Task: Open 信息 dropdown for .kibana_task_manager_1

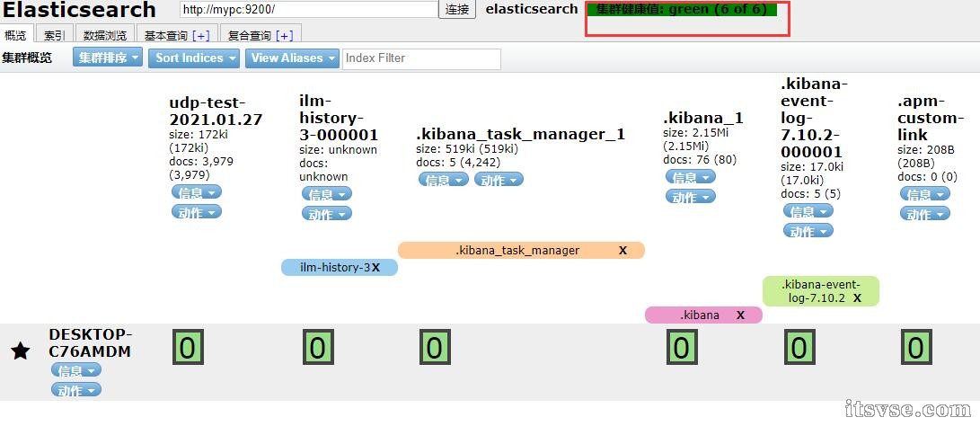Action: coord(443,180)
